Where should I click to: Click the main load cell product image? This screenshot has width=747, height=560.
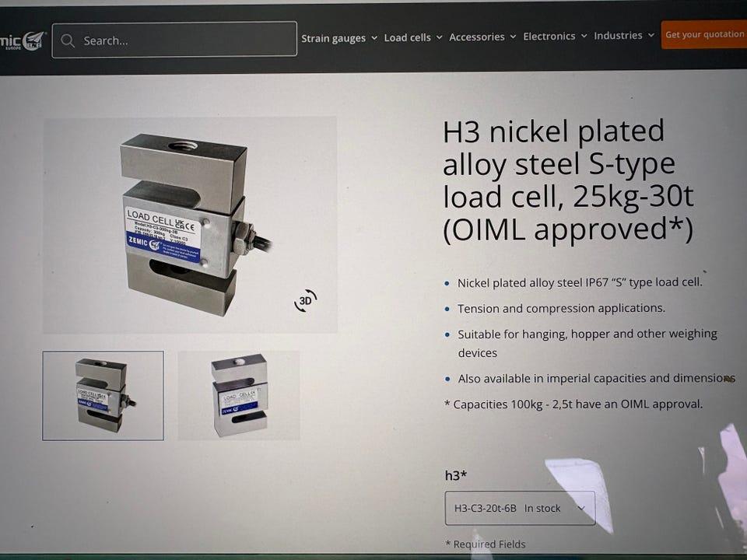click(x=190, y=225)
